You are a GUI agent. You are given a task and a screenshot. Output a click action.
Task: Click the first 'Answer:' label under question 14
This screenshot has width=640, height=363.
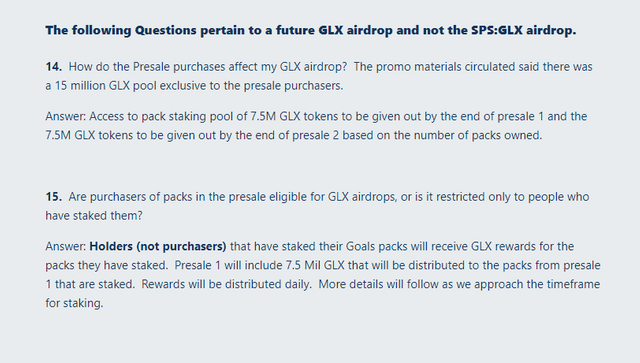coord(66,116)
